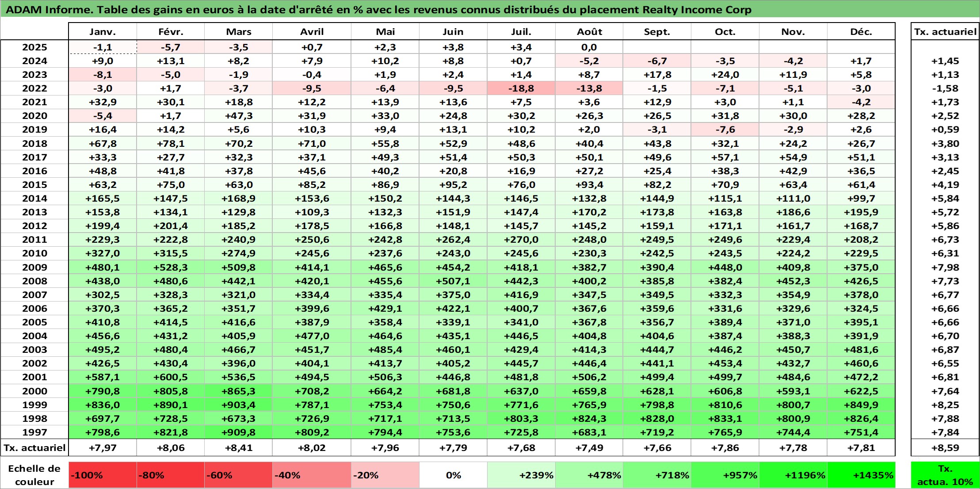Click the cell with value +600,5
Image resolution: width=980 pixels, height=489 pixels.
tap(171, 377)
